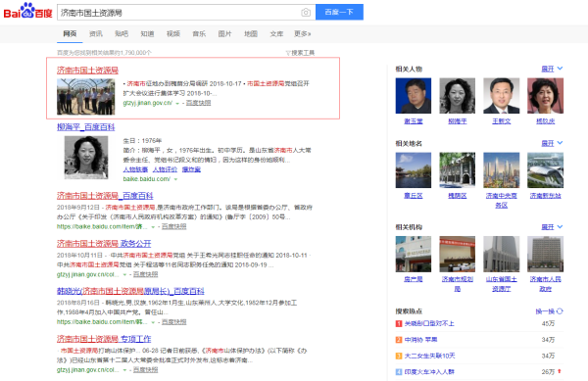Open the 地图 tab
588x381 pixels.
251,33
